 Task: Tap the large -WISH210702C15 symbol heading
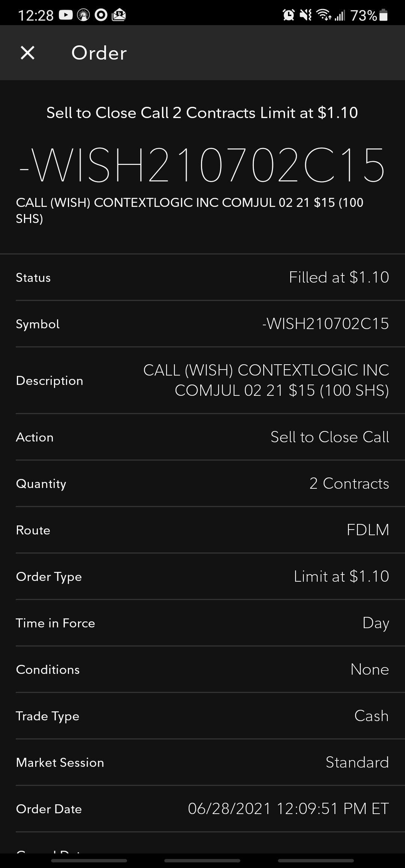coord(202,165)
